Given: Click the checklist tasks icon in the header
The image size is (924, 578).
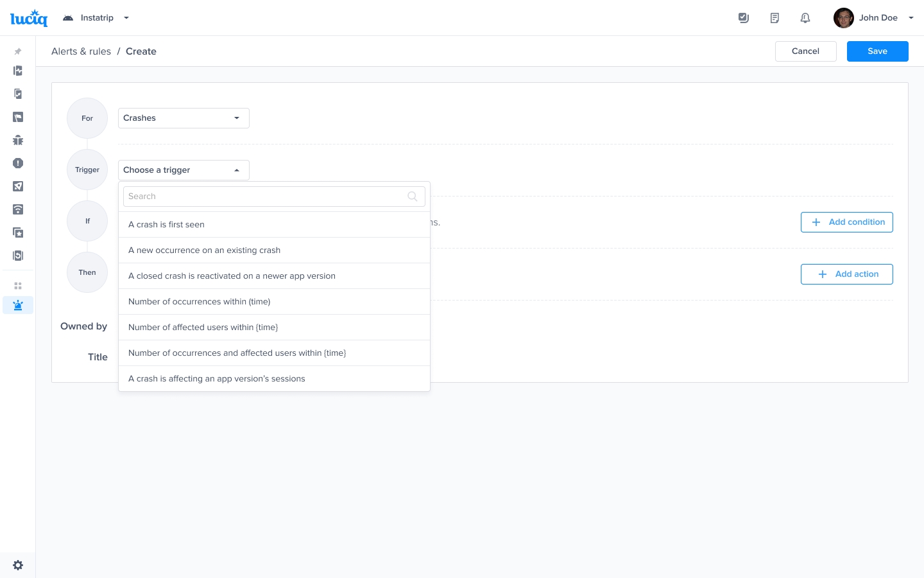Looking at the screenshot, I should [744, 18].
